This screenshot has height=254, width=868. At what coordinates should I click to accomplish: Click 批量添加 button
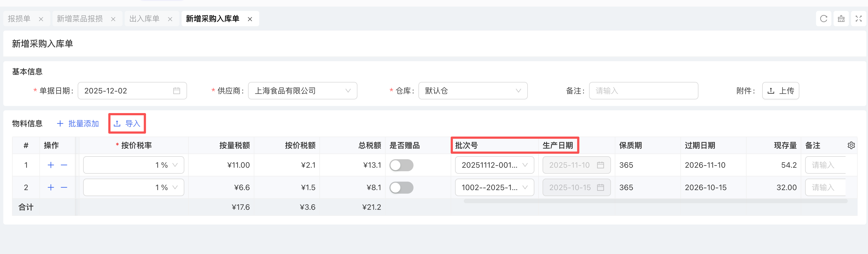[78, 124]
